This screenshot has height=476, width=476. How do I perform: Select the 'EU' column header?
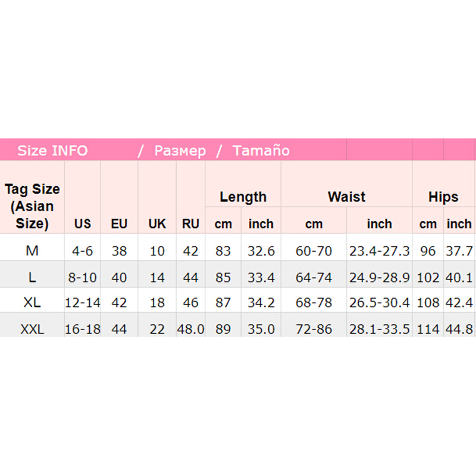(x=119, y=224)
